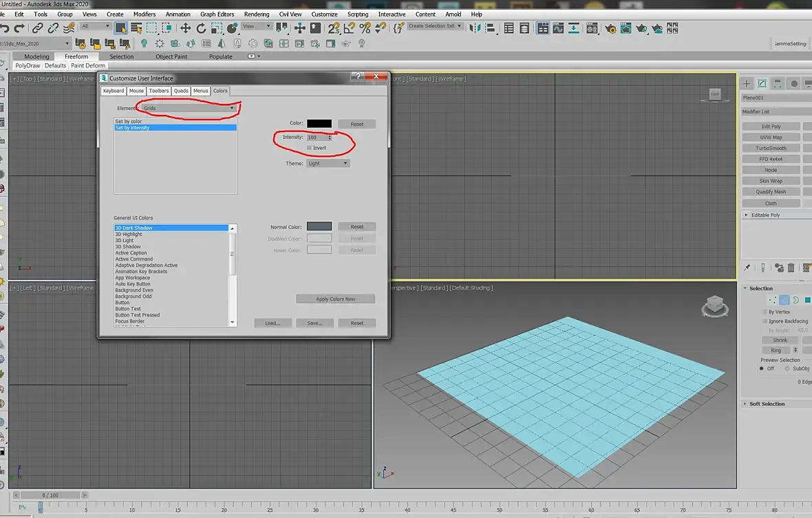The image size is (812, 518).
Task: Select the Move transform tool
Action: (185, 28)
